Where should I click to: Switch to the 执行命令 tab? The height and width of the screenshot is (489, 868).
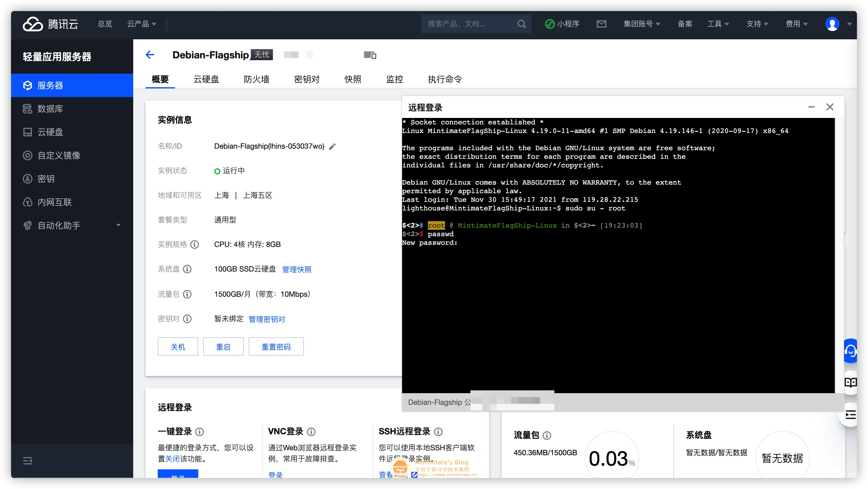click(x=445, y=79)
